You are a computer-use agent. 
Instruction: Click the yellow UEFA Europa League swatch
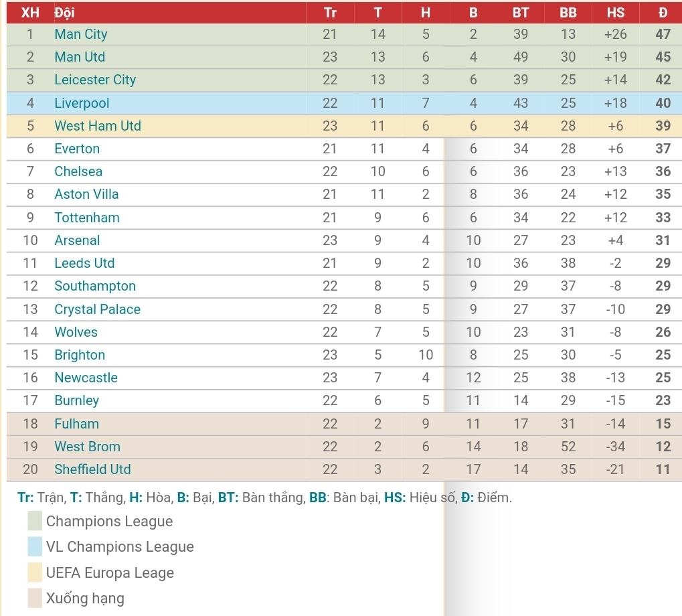click(35, 572)
